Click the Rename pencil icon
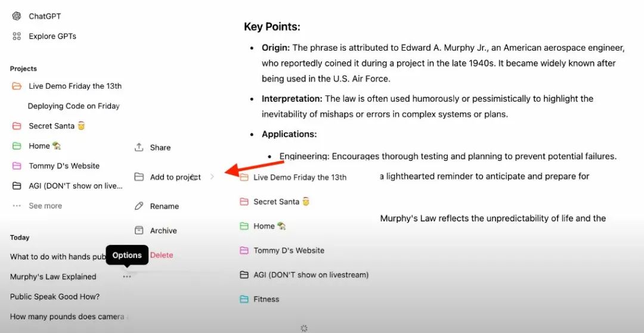Viewport: 644px width, 333px height. pos(139,206)
